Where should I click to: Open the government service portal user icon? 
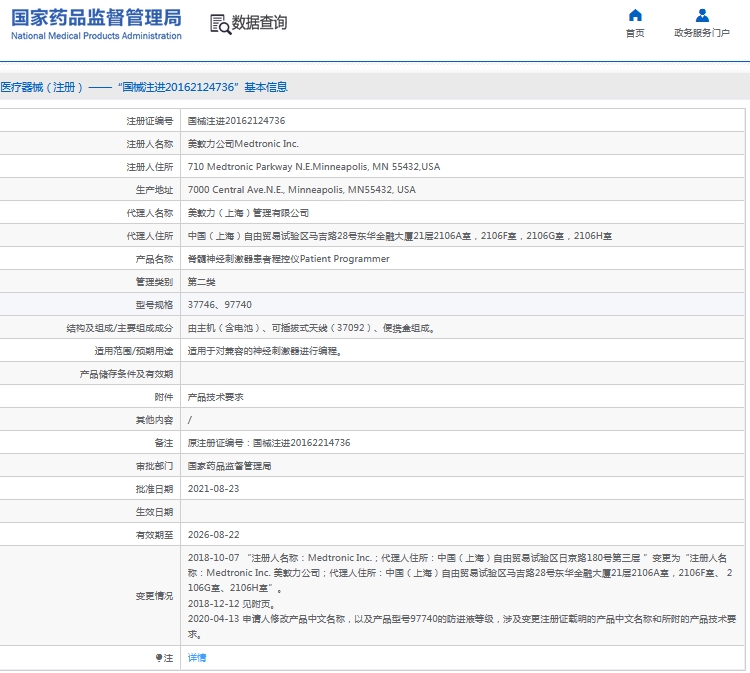click(x=702, y=15)
